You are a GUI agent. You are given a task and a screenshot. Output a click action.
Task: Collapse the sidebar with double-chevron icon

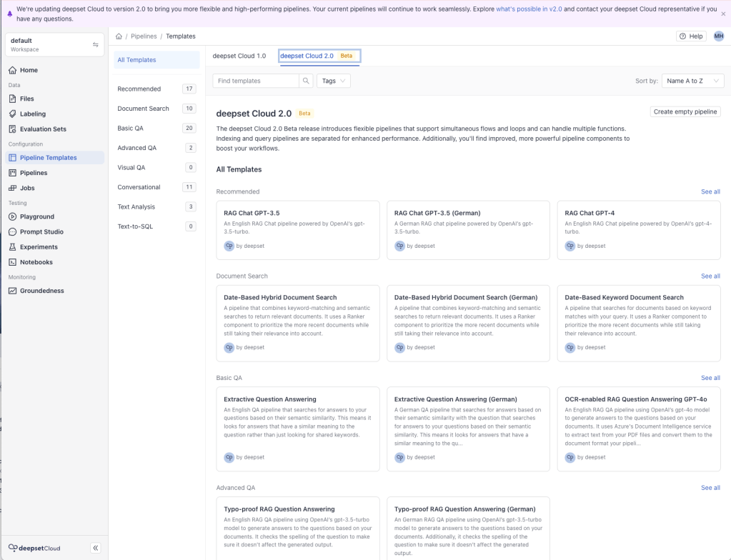pos(96,548)
